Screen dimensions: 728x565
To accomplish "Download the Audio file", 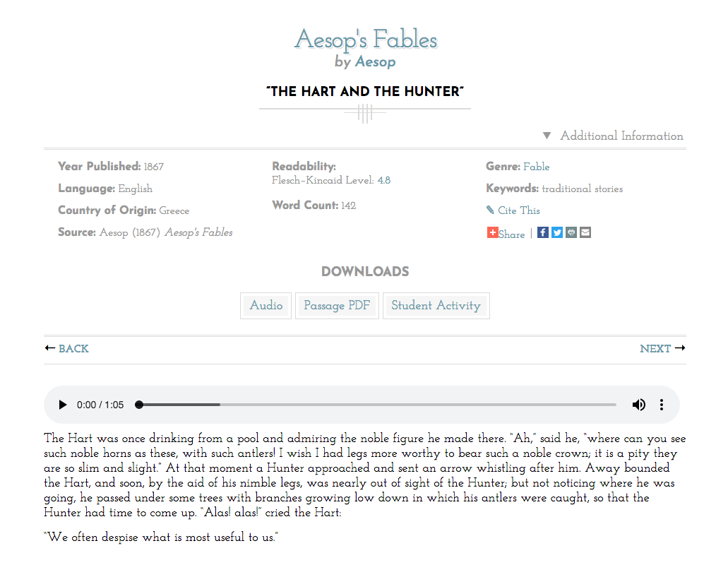I will [x=265, y=306].
